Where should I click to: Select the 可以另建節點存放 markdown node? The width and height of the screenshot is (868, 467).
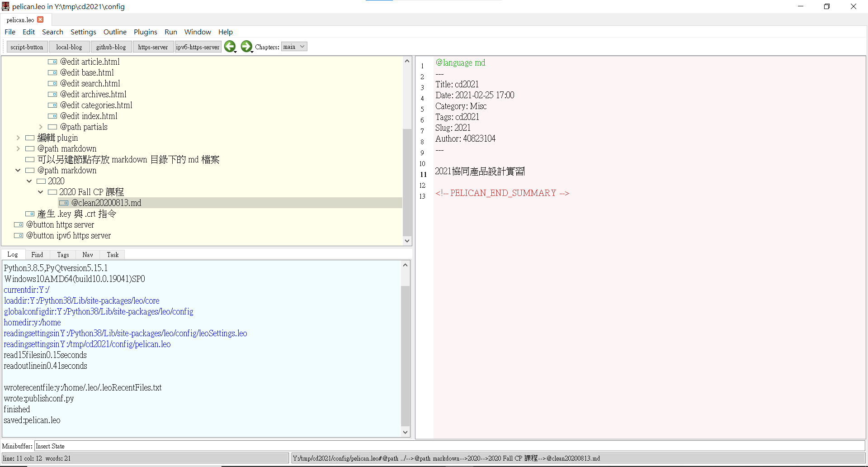pos(128,159)
